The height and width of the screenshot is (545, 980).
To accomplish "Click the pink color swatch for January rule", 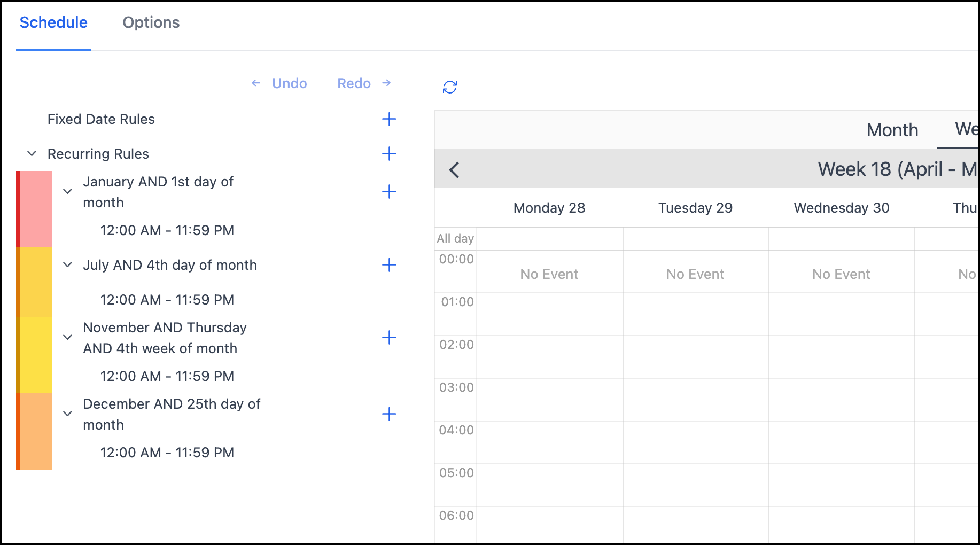I will (x=35, y=209).
